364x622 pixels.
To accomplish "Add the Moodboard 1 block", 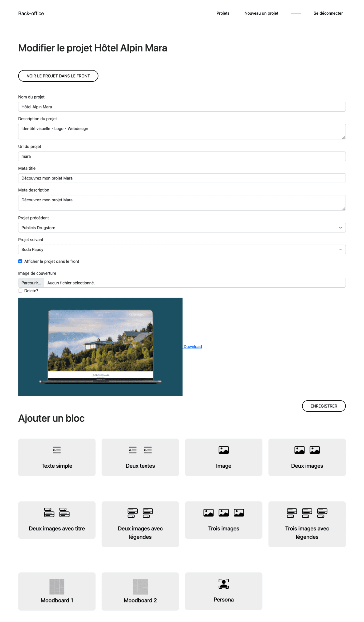I will (57, 591).
